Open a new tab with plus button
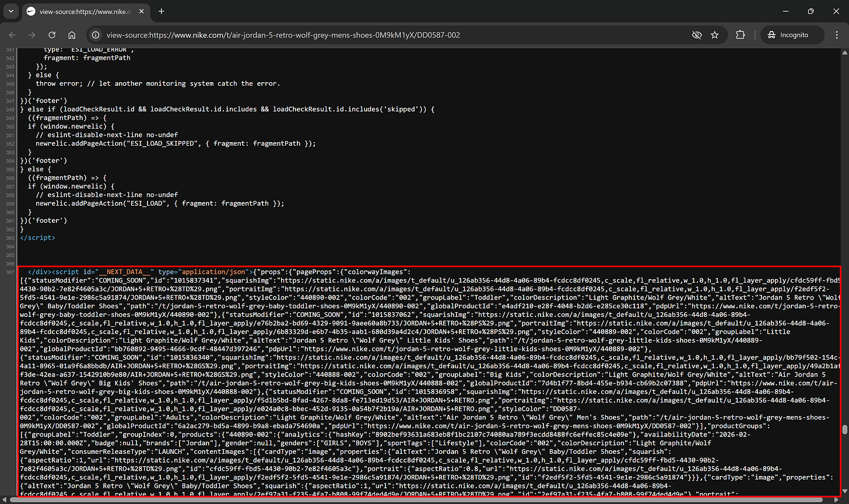The image size is (849, 504). (x=162, y=11)
